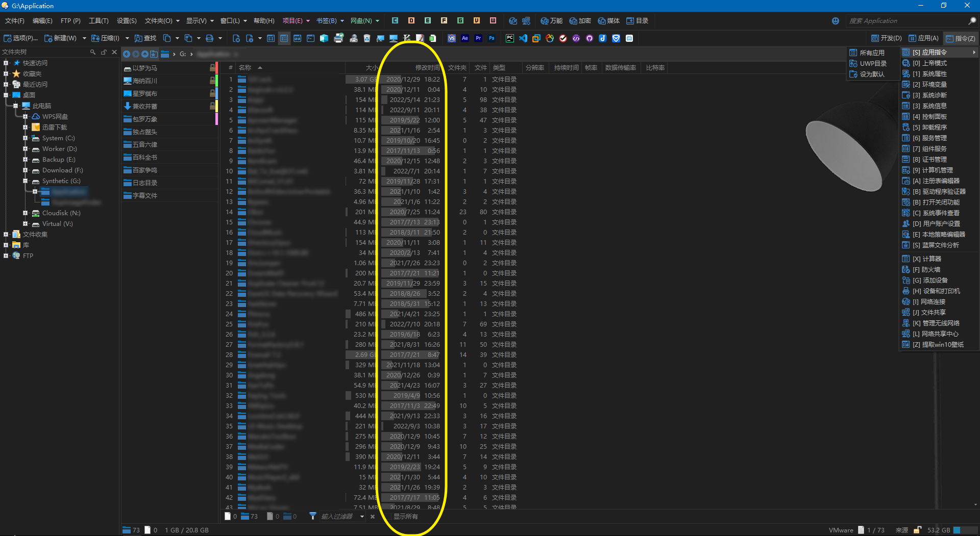Open the After Effects shortcut icon
This screenshot has height=536, width=980.
tap(464, 38)
